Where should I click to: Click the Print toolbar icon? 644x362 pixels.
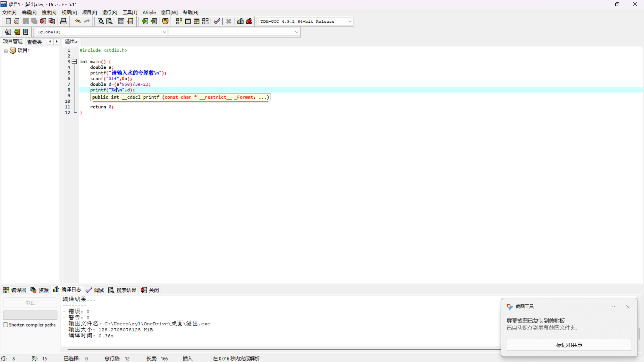63,21
